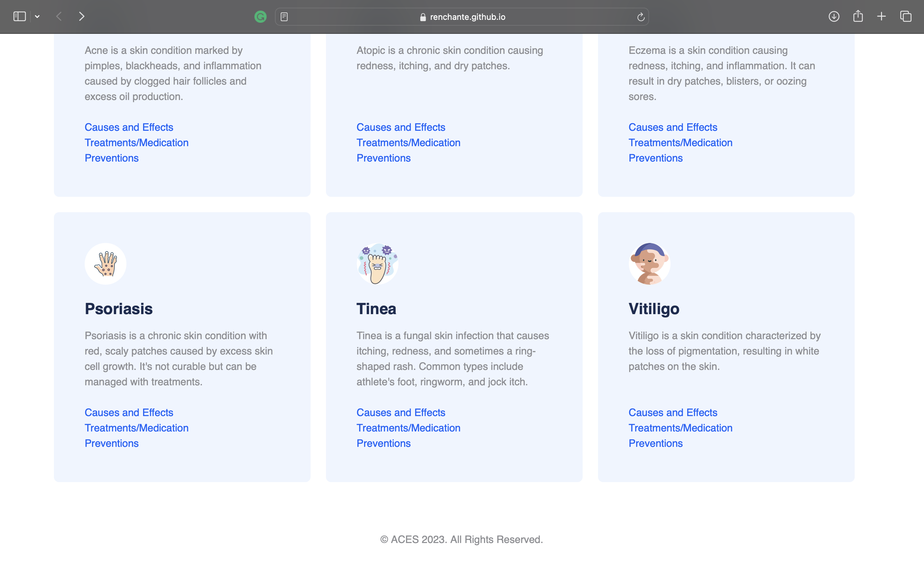The height and width of the screenshot is (577, 924).
Task: Click the Downloads icon in the toolbar
Action: pyautogui.click(x=834, y=16)
